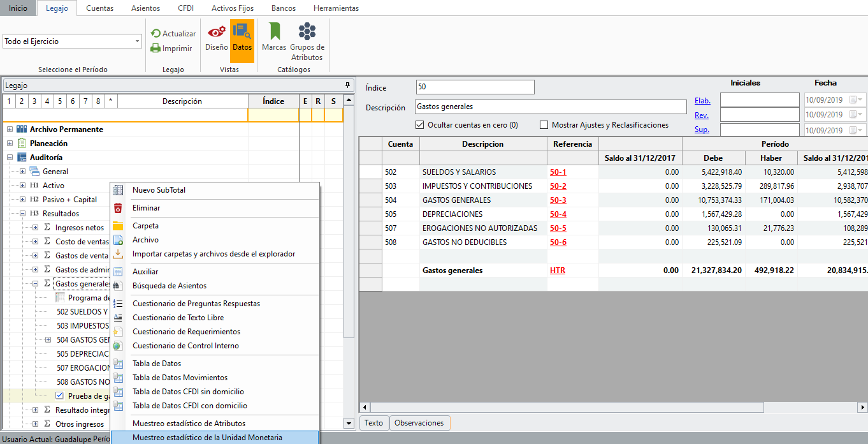Click the Actualizar refresh icon
Viewport: 868px width, 444px height.
(156, 34)
